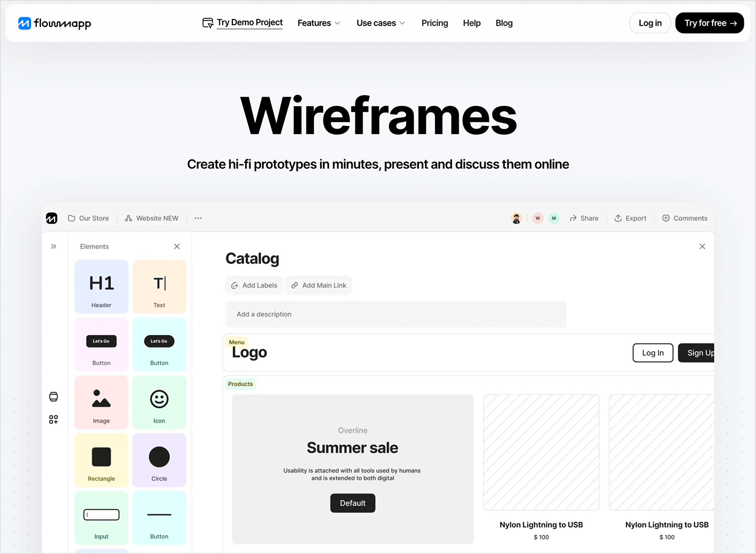
Task: Click the Log in button in header
Action: (x=650, y=23)
